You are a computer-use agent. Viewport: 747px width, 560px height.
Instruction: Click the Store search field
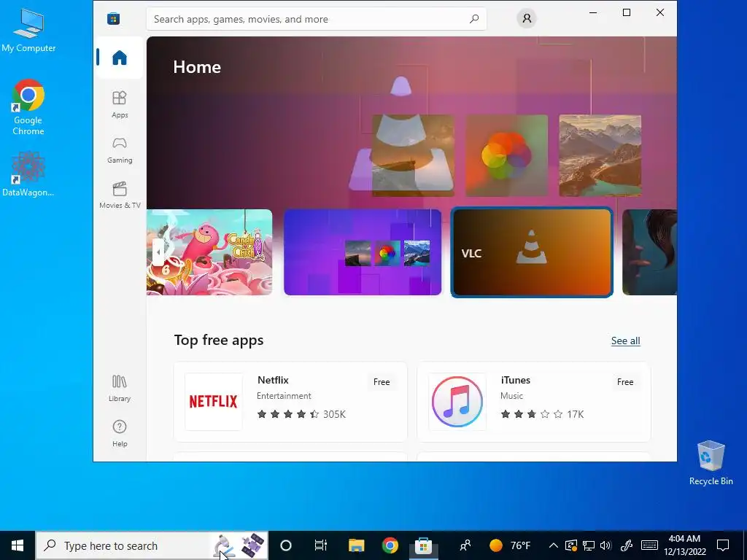[x=317, y=19]
